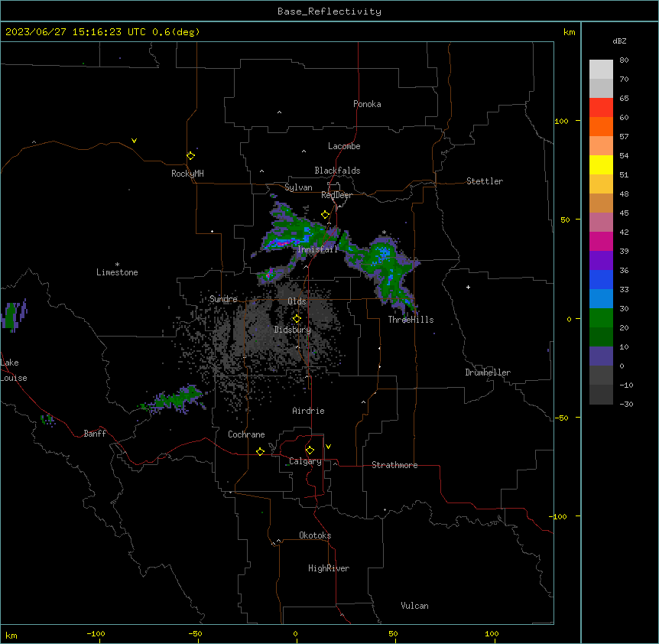Pick the tan 48–45 dBZ legend swatch

(x=601, y=203)
